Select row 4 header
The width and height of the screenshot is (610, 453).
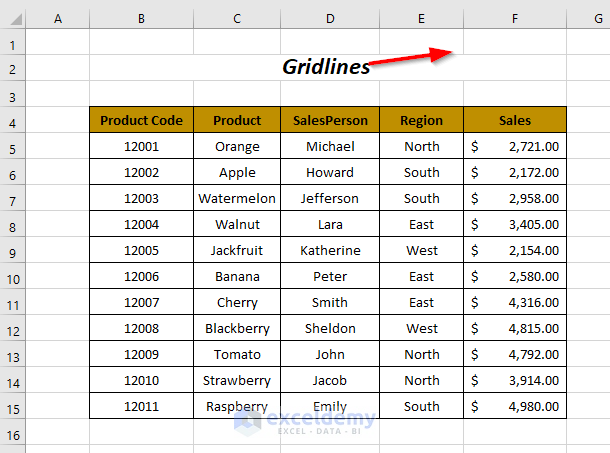(x=12, y=121)
